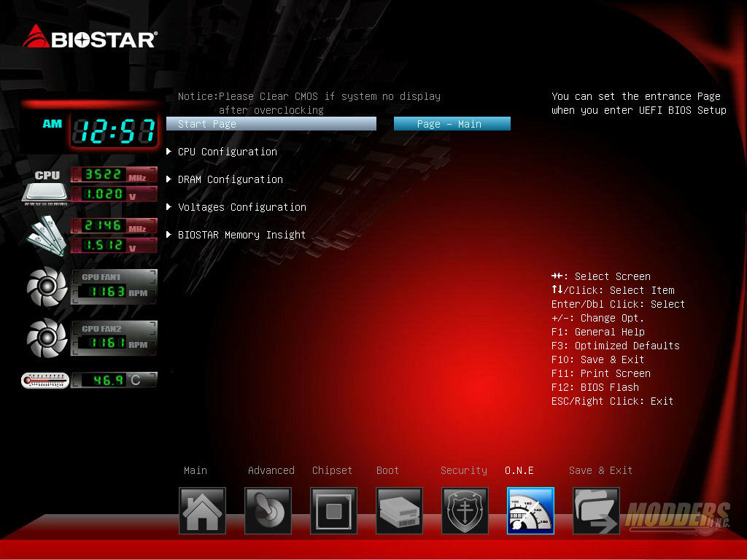Select the O.N.E speedometer icon

pos(531,510)
